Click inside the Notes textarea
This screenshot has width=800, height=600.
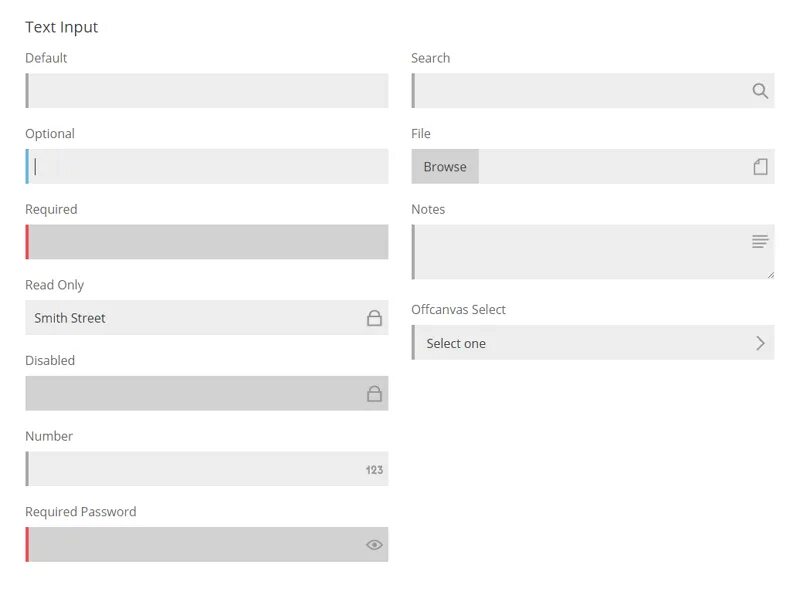pyautogui.click(x=580, y=252)
